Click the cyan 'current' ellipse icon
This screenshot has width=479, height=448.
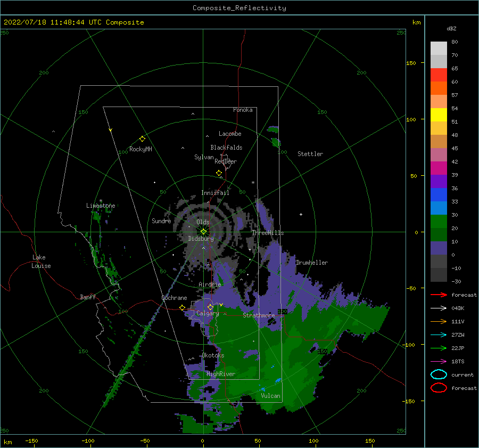pos(439,374)
